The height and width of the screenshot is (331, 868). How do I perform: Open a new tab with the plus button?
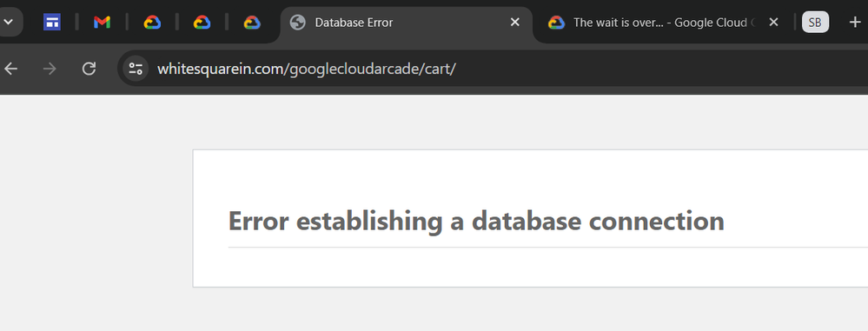tap(855, 22)
